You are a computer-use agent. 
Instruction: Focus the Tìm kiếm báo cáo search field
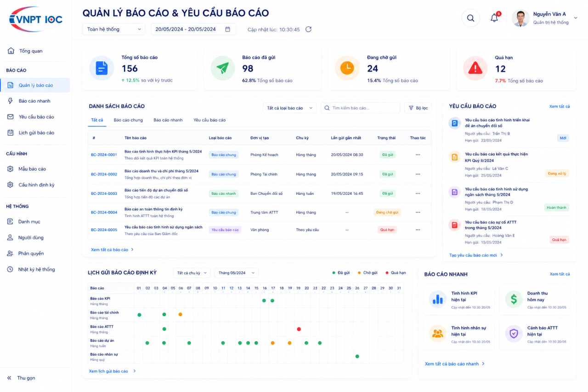[361, 108]
